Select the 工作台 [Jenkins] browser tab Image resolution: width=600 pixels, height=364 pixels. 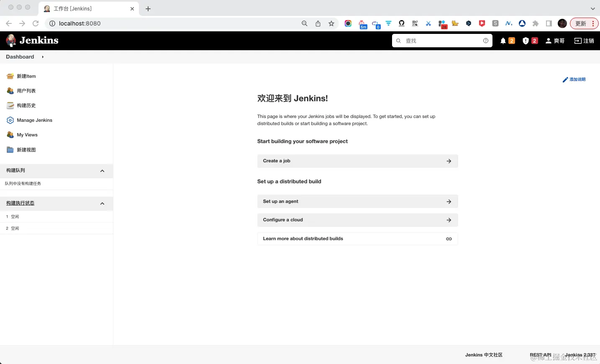point(89,8)
